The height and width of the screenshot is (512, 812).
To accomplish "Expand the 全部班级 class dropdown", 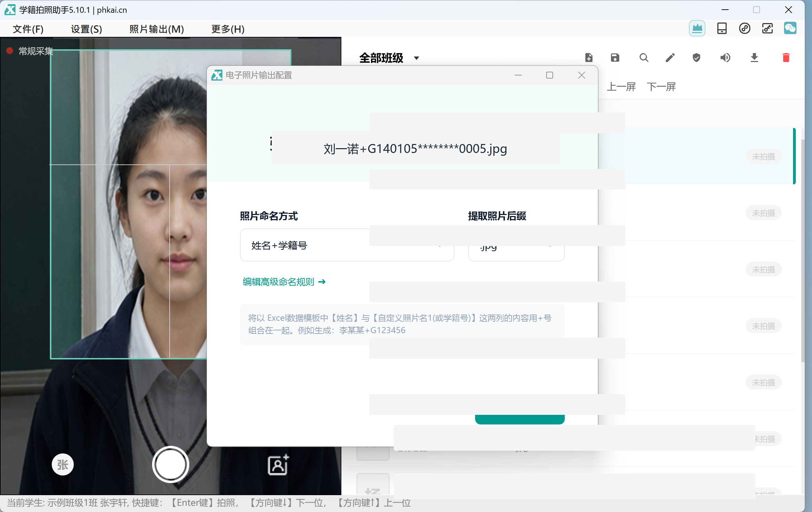I will [389, 58].
